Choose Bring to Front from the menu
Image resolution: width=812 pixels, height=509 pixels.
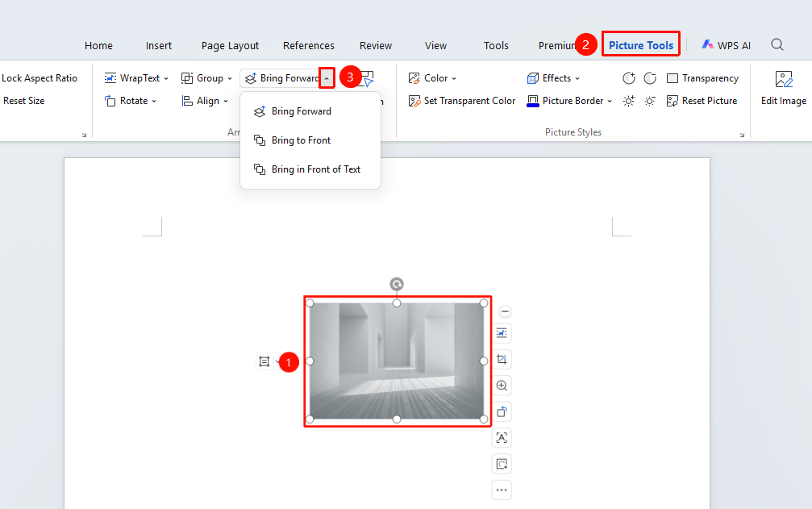(x=310, y=140)
